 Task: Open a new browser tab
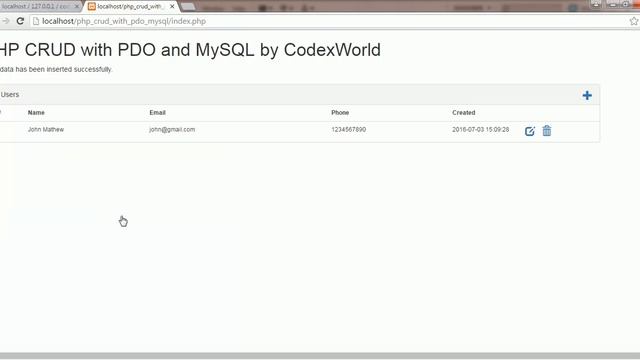(188, 7)
